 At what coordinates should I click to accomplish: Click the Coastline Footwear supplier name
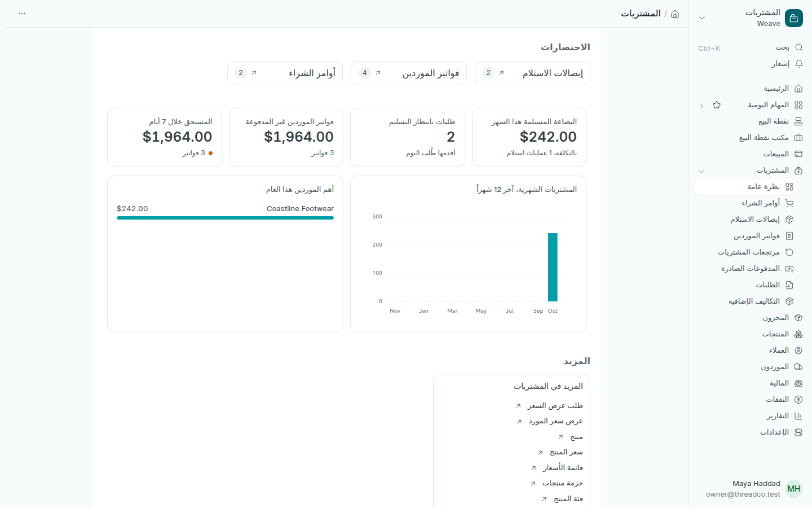[x=300, y=209]
